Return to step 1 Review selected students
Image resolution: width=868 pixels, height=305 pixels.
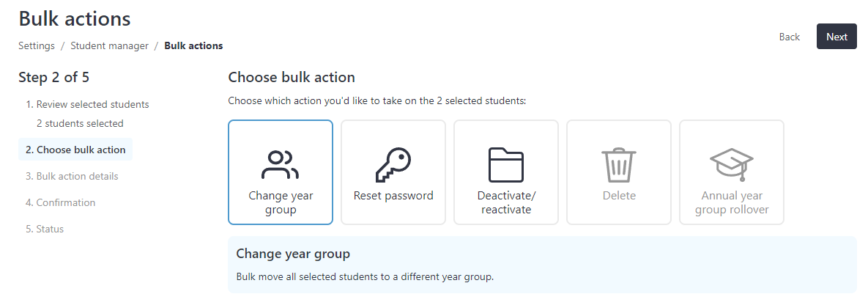pos(87,104)
